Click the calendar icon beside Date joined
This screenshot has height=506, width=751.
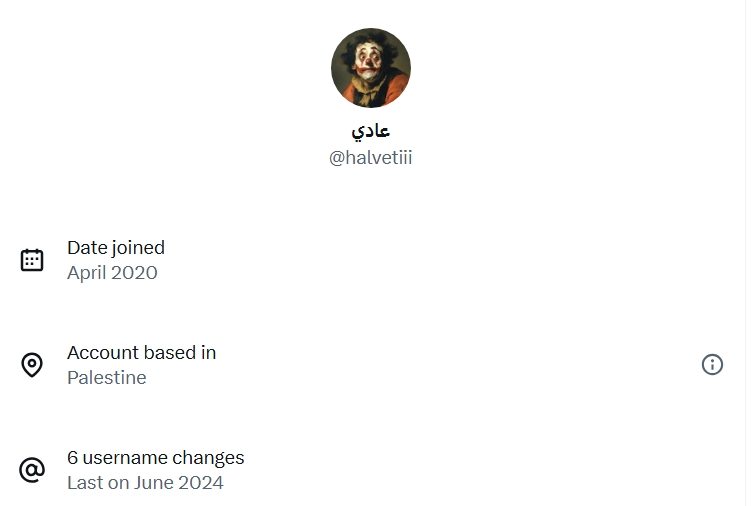coord(32,260)
